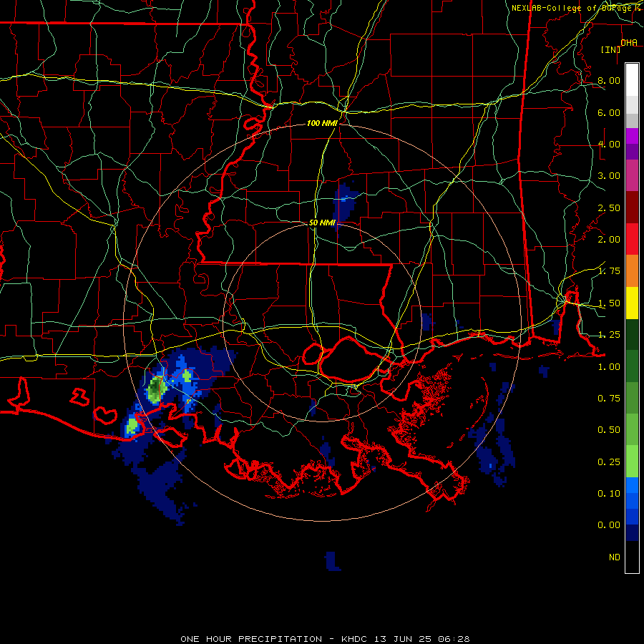The image size is (644, 644).
Task: Click the '1.75' legend value
Action: click(x=609, y=271)
